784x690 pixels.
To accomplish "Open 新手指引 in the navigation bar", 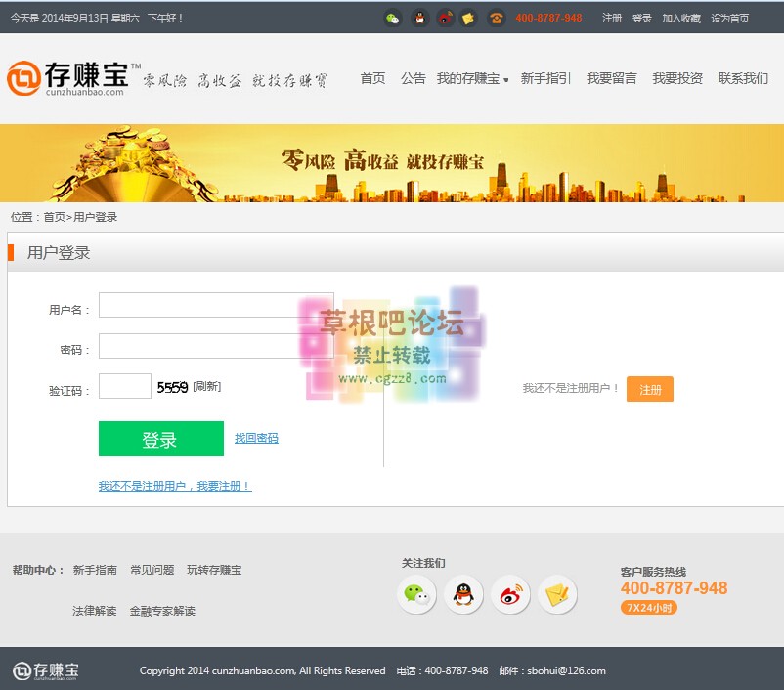I will (545, 78).
